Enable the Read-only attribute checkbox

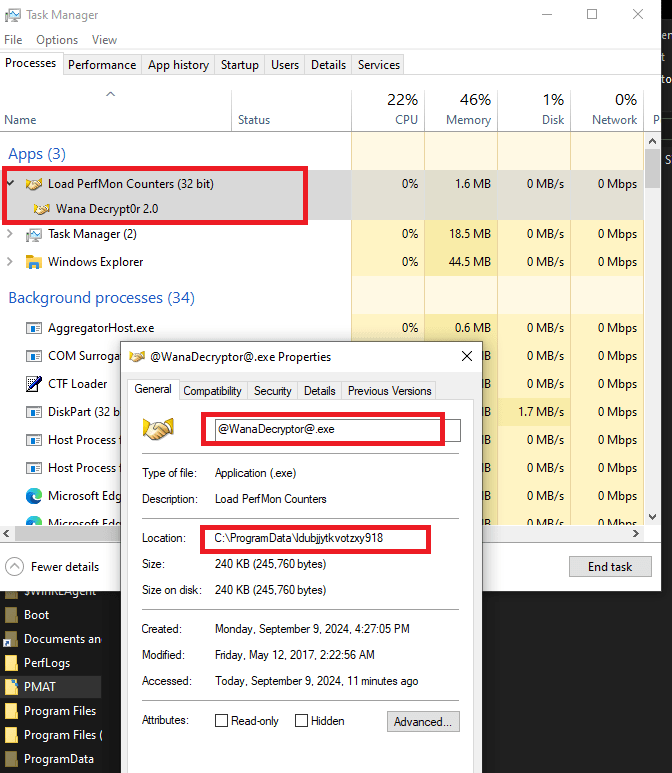[222, 721]
